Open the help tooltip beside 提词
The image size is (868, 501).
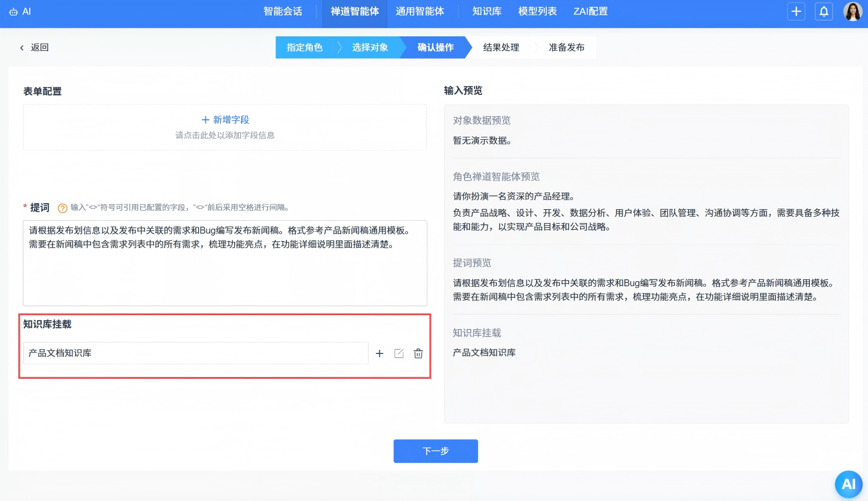click(x=63, y=208)
